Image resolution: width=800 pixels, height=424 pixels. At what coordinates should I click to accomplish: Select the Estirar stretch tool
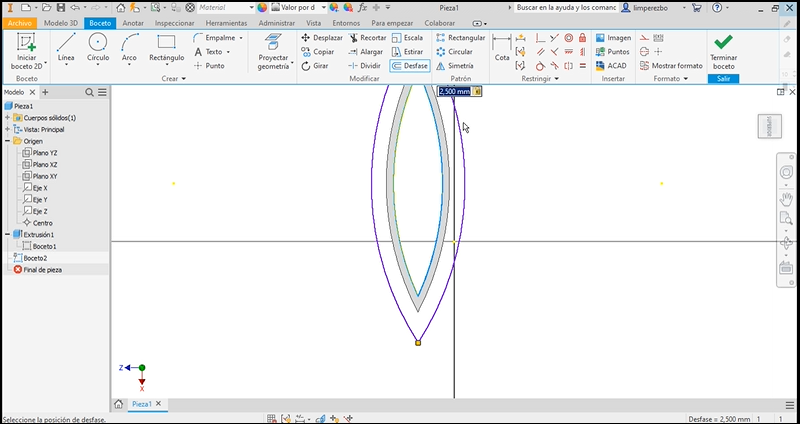pyautogui.click(x=408, y=52)
